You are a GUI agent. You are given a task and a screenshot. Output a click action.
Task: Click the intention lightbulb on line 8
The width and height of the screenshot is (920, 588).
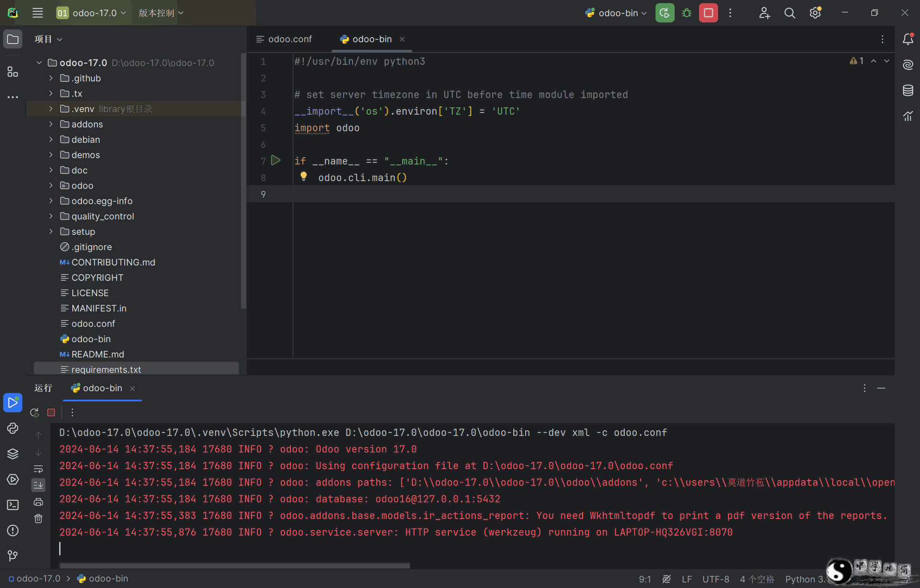(x=303, y=176)
